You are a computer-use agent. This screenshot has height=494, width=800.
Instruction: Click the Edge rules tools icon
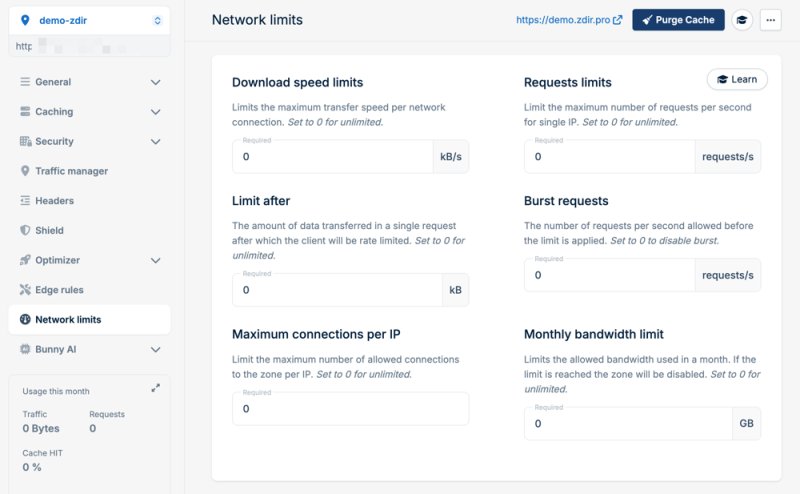(x=25, y=289)
